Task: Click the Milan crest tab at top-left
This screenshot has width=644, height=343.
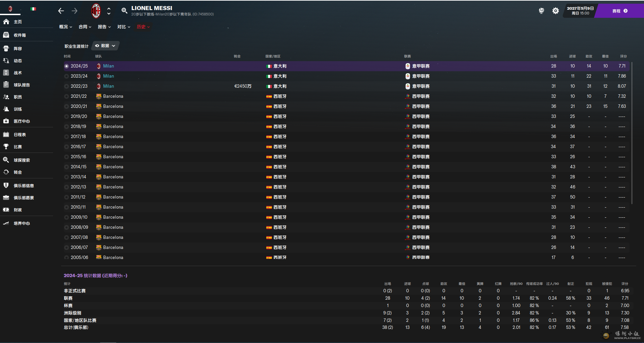Action: 10,9
